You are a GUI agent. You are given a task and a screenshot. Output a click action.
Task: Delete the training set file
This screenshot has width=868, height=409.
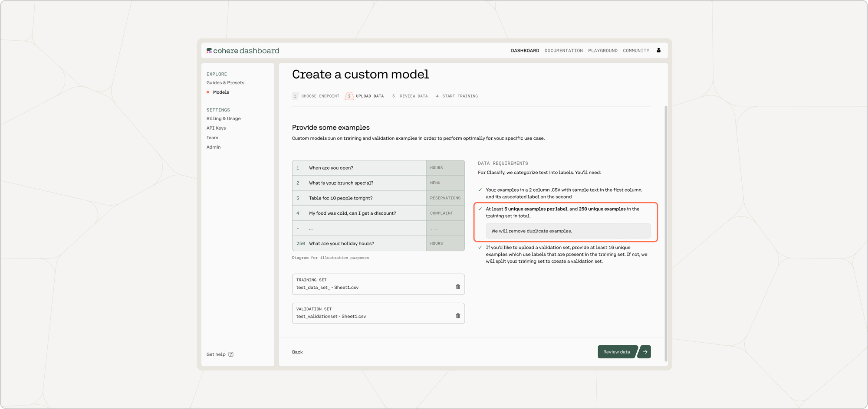pos(458,287)
